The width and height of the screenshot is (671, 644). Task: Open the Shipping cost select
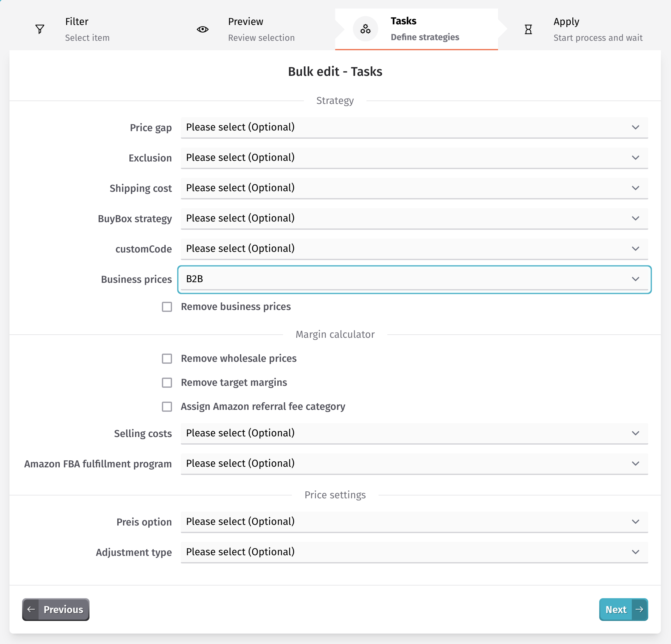[414, 188]
